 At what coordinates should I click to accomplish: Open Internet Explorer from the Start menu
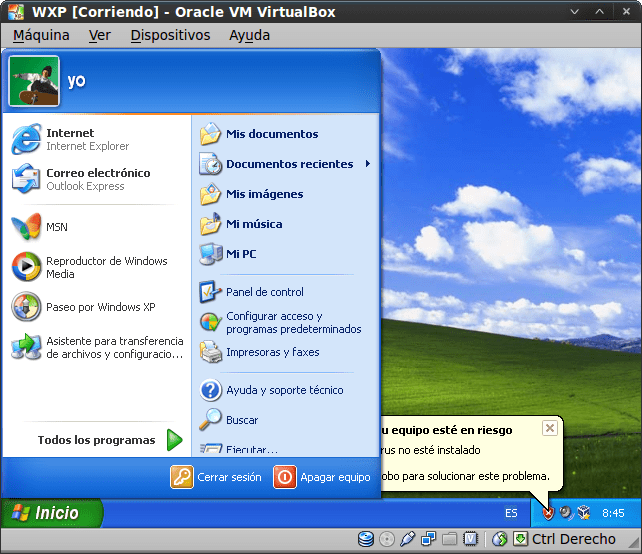(x=70, y=139)
